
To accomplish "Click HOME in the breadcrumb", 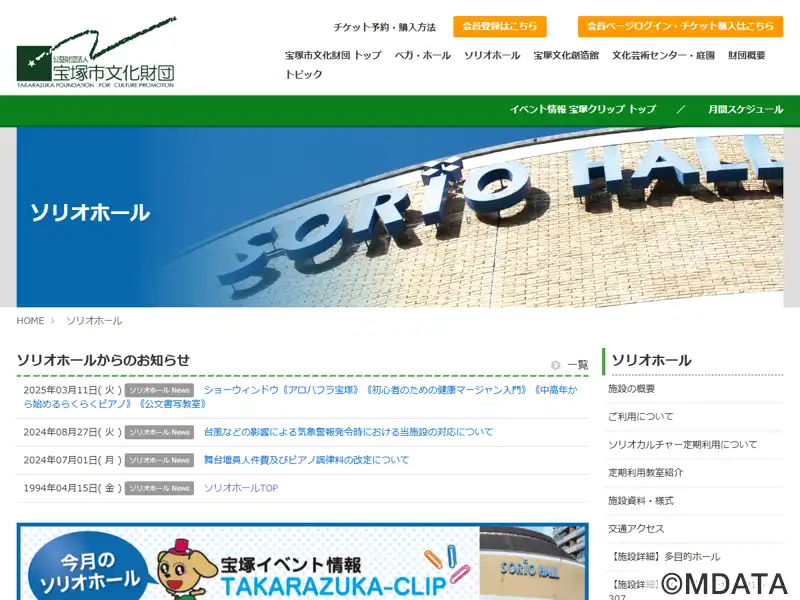I will click(31, 321).
